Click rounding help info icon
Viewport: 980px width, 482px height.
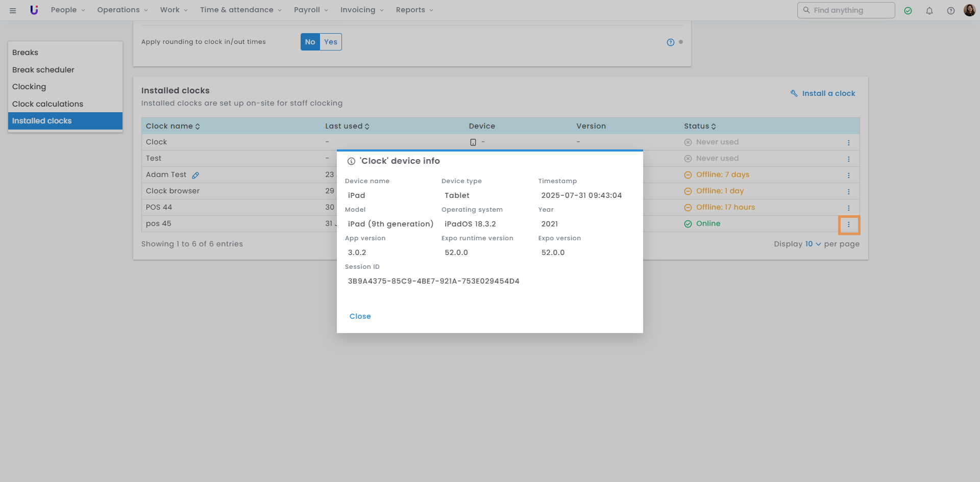click(670, 42)
